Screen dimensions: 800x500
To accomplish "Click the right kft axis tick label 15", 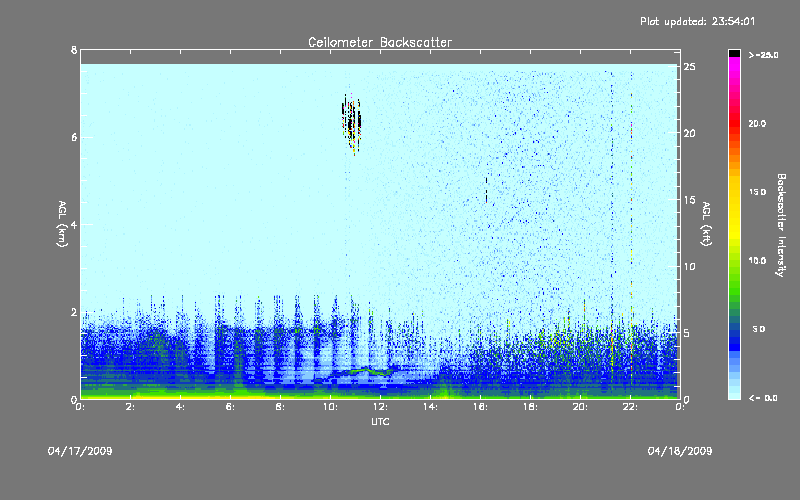I will 689,200.
